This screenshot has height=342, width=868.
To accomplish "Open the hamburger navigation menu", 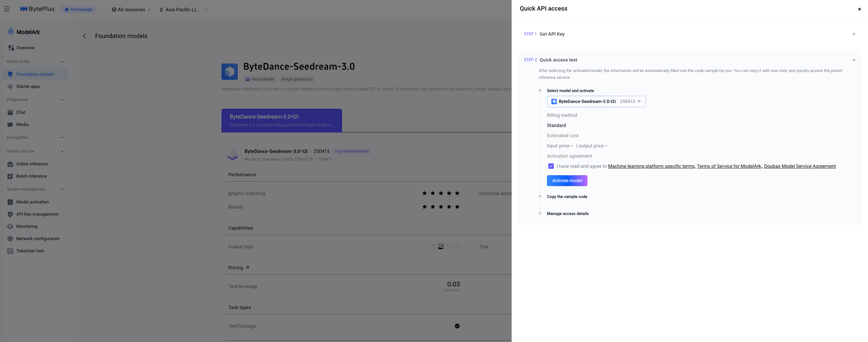I will tap(7, 9).
